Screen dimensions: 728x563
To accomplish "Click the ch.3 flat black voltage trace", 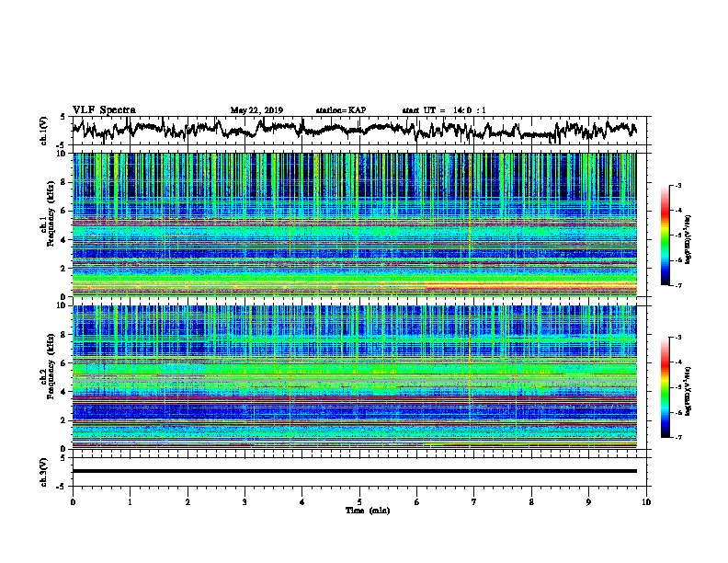I will [354, 471].
